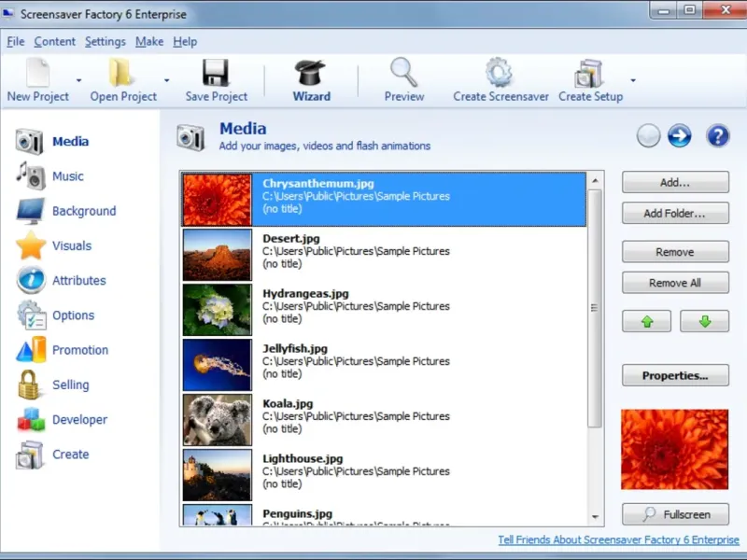Click the Open Project folder icon

point(120,73)
